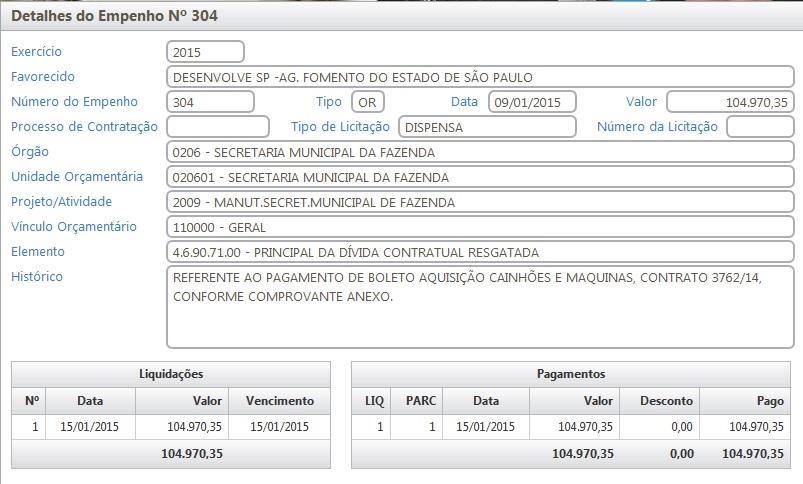Click the 'Número da Licitação' label
This screenshot has width=803, height=484.
pos(657,127)
